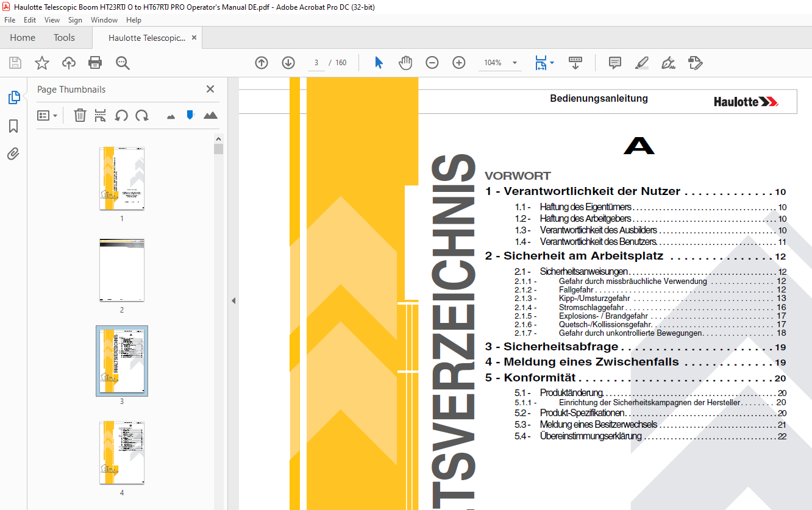Zoom in with the plus button
Viewport: 812px width, 510px height.
click(x=459, y=63)
